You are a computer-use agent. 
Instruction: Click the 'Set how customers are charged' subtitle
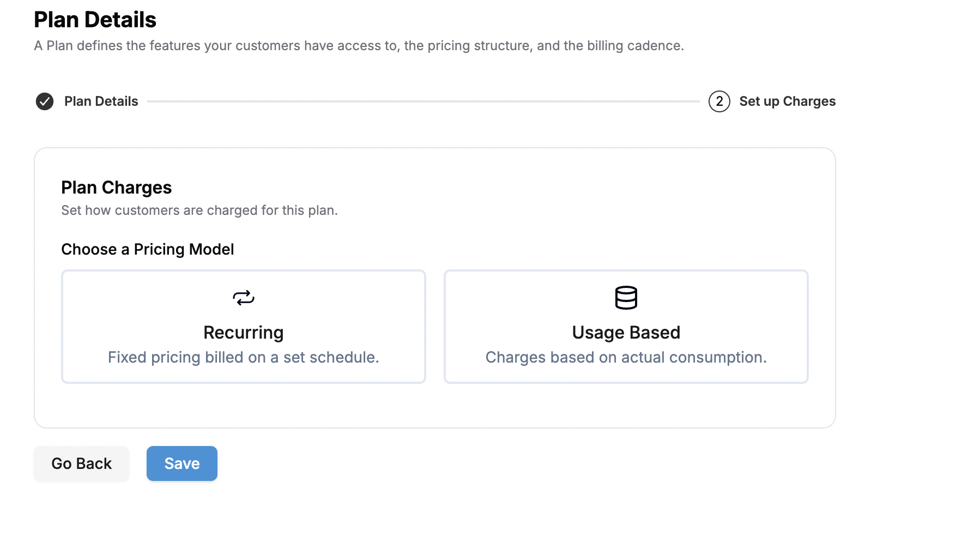199,210
